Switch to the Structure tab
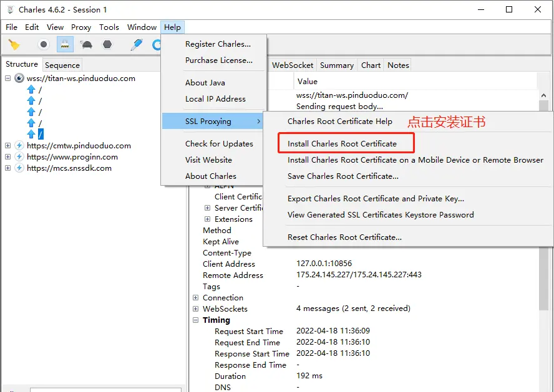Screen dimensions: 554x392 22,64
